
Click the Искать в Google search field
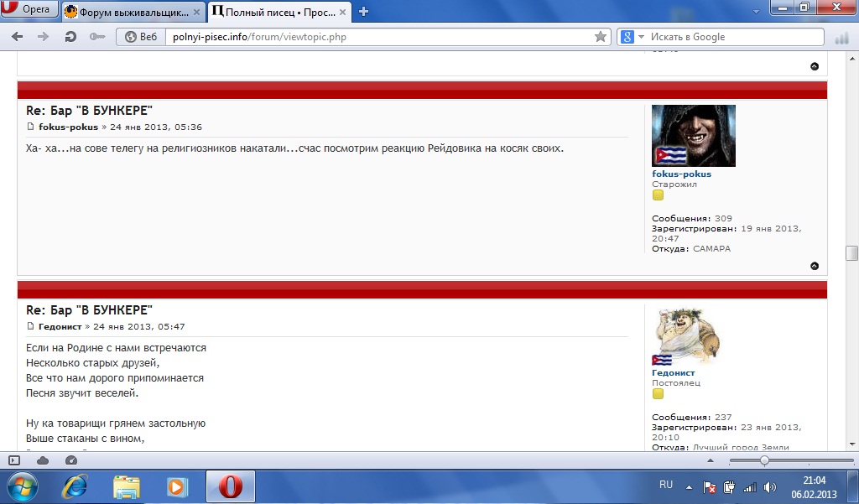[x=734, y=37]
